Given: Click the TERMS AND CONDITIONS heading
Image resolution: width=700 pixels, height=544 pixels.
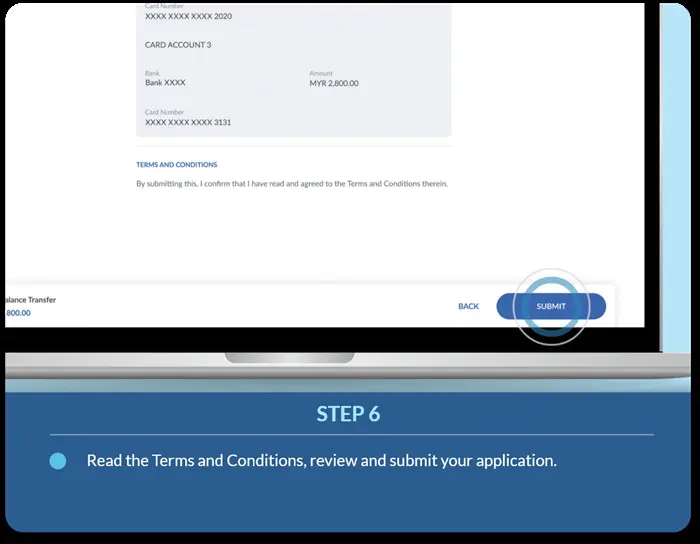Looking at the screenshot, I should (x=176, y=165).
